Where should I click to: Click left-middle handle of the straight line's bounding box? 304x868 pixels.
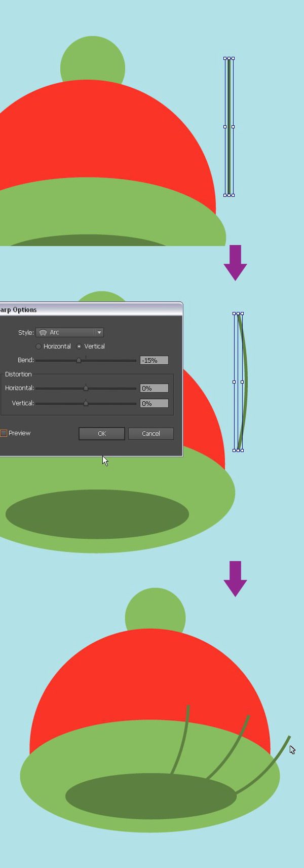[225, 127]
